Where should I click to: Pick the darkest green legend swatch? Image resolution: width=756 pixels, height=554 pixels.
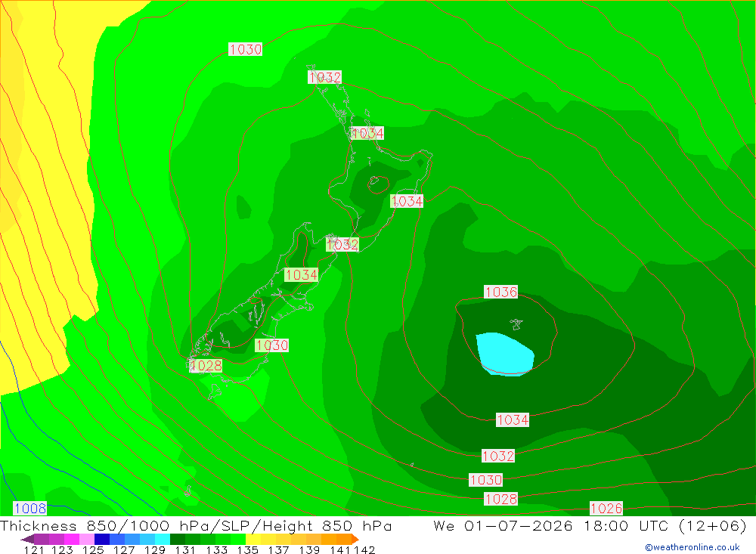pyautogui.click(x=178, y=539)
